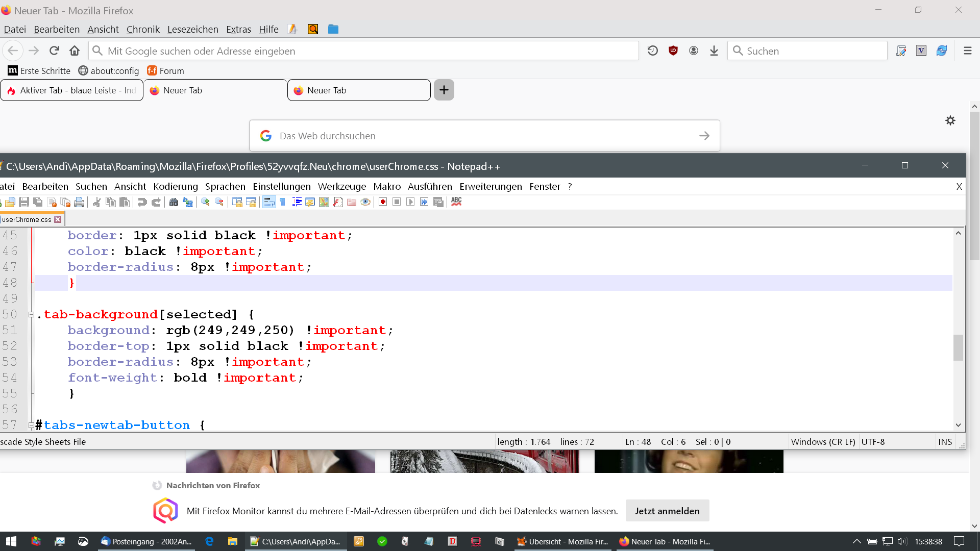Collapse the .tab-background[selected] code block

(31, 315)
